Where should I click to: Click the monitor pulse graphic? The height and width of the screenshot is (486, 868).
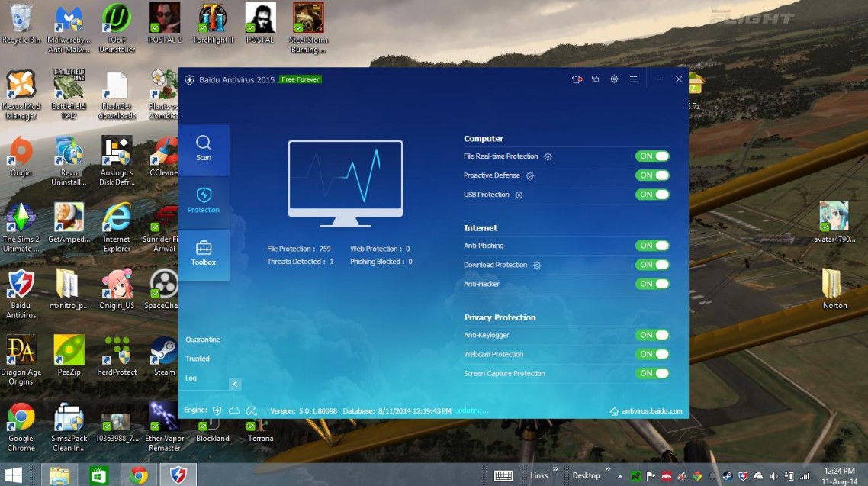click(346, 183)
